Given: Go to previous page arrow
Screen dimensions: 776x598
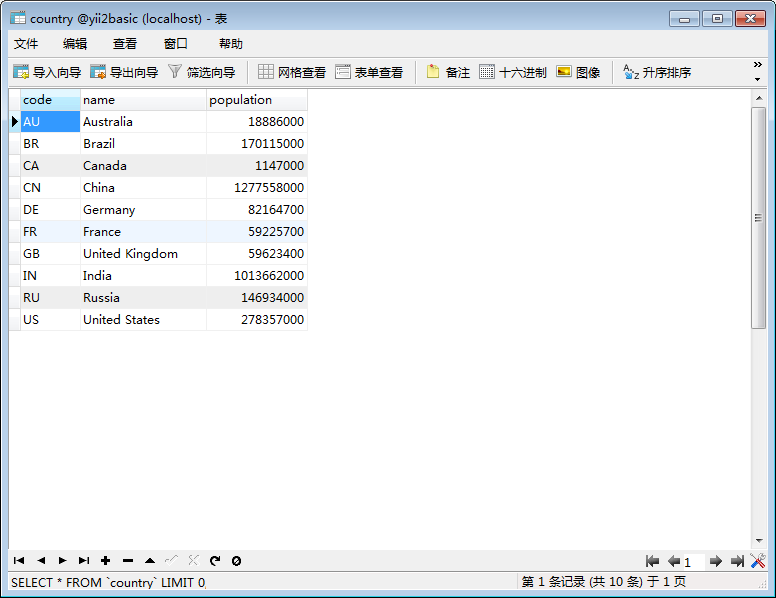Looking at the screenshot, I should 674,561.
